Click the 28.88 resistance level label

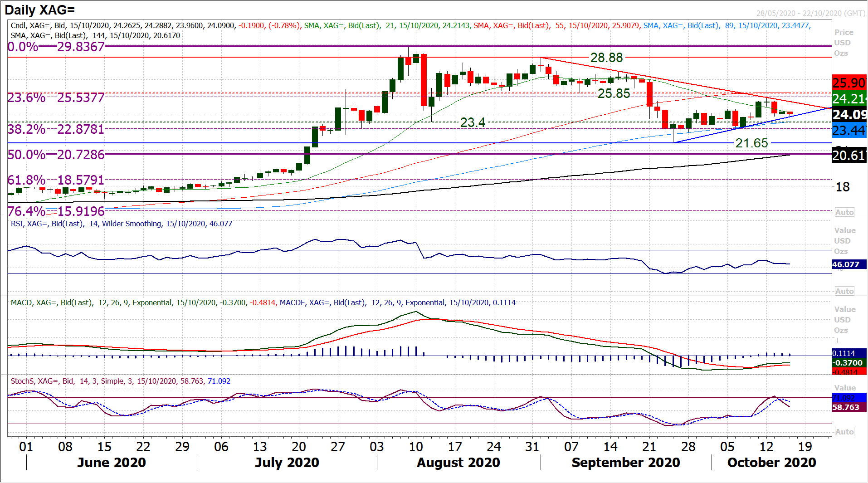click(x=606, y=58)
